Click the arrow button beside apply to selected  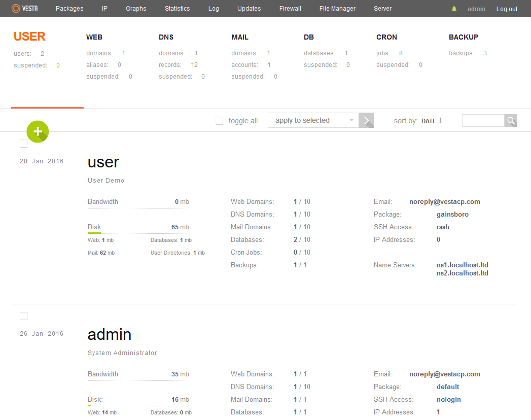tap(366, 121)
